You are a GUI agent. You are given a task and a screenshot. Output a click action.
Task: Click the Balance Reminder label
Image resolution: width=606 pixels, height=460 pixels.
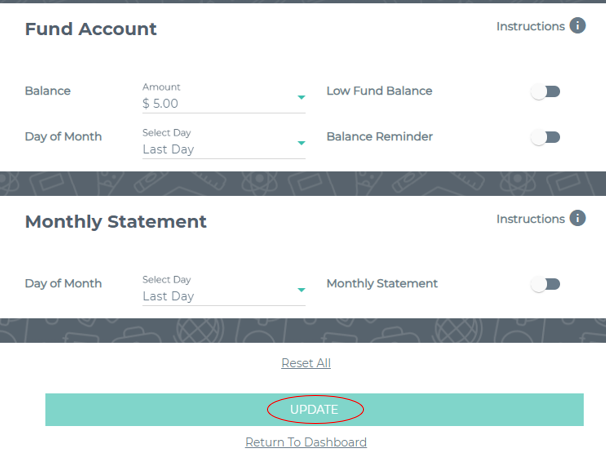(380, 136)
